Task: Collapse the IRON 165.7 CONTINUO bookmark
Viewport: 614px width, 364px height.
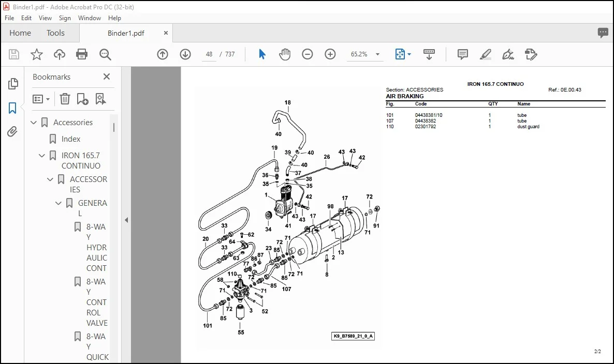Action: pos(42,156)
